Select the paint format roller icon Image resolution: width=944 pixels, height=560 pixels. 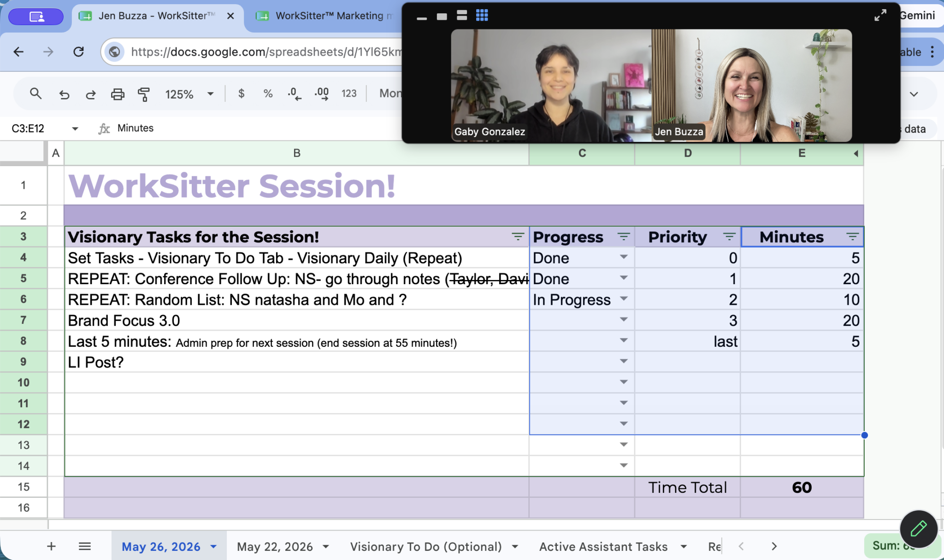click(144, 94)
